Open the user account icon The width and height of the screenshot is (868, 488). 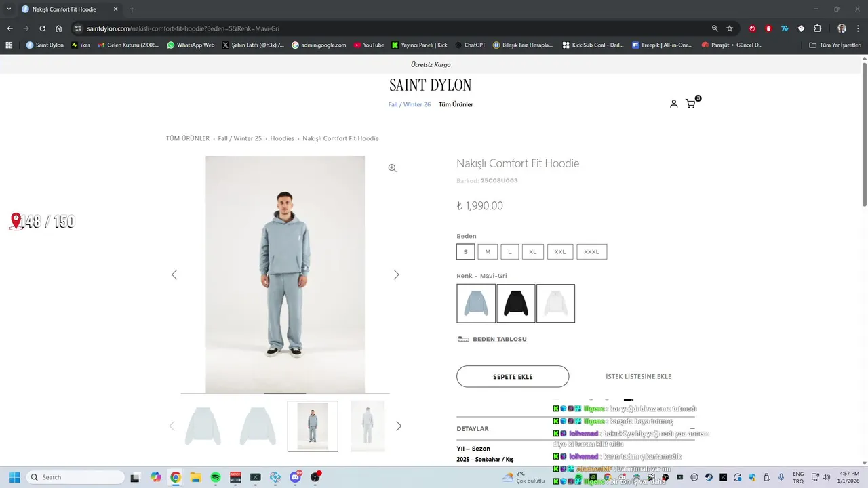click(673, 104)
